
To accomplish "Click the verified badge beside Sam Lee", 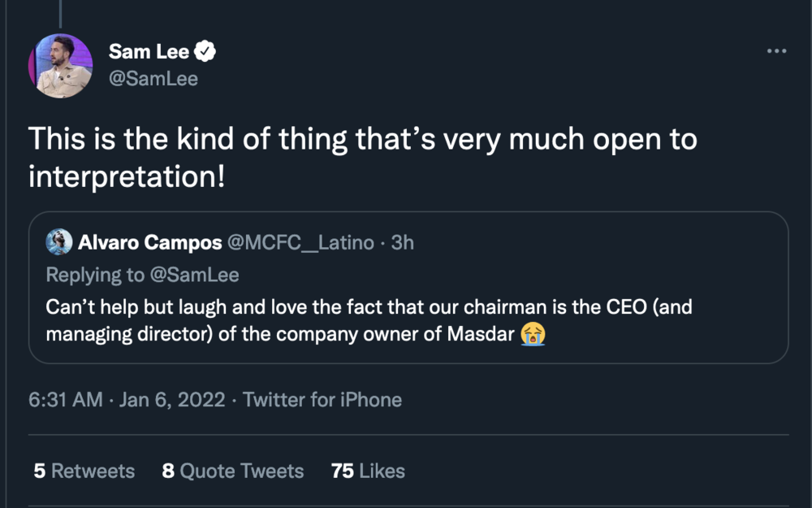I will [205, 52].
